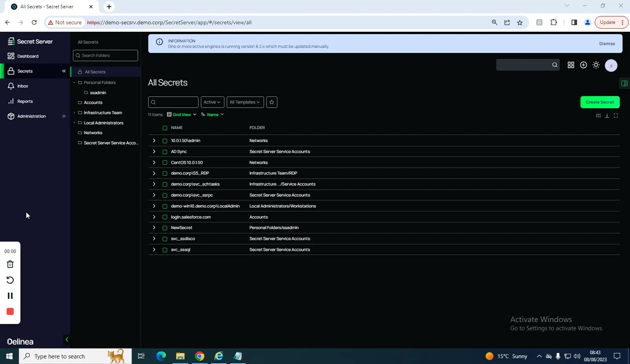Open the quick access grid icon
This screenshot has height=364, width=630.
(x=571, y=65)
